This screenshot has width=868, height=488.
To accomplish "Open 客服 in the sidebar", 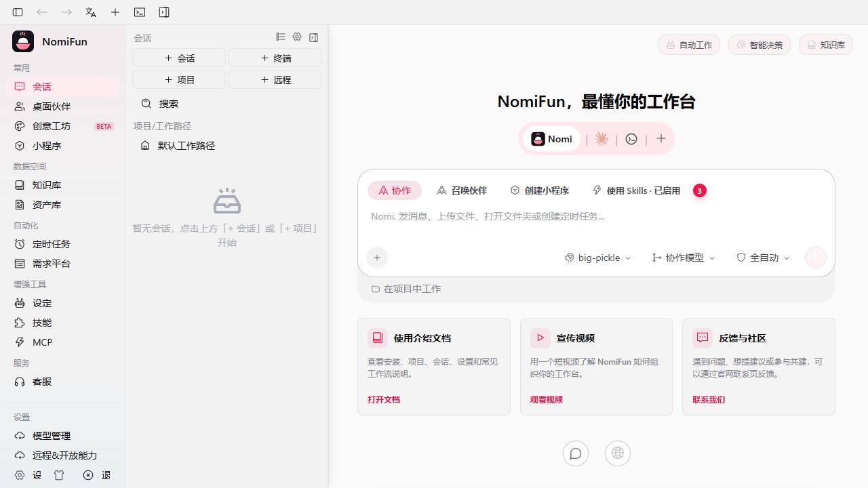I will coord(62,382).
